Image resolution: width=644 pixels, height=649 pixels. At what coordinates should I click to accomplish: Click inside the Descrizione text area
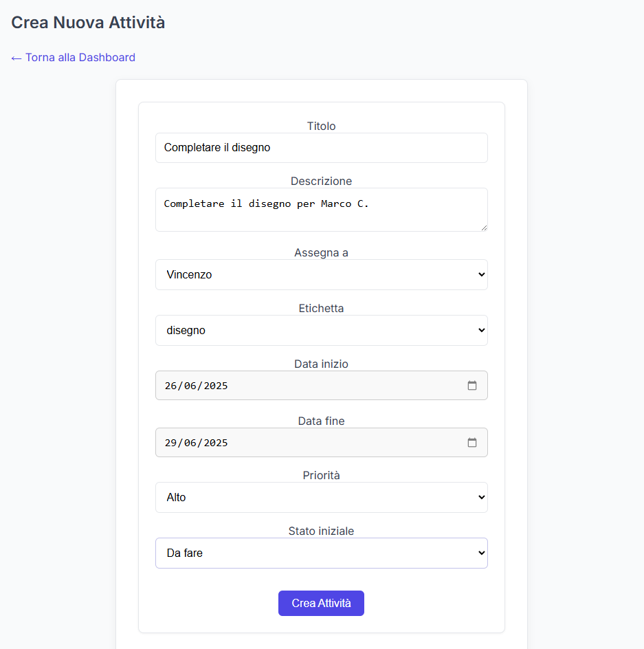tap(322, 210)
